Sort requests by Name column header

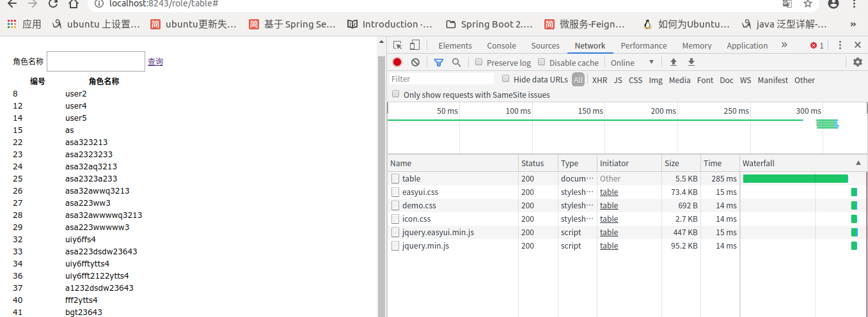click(x=452, y=163)
